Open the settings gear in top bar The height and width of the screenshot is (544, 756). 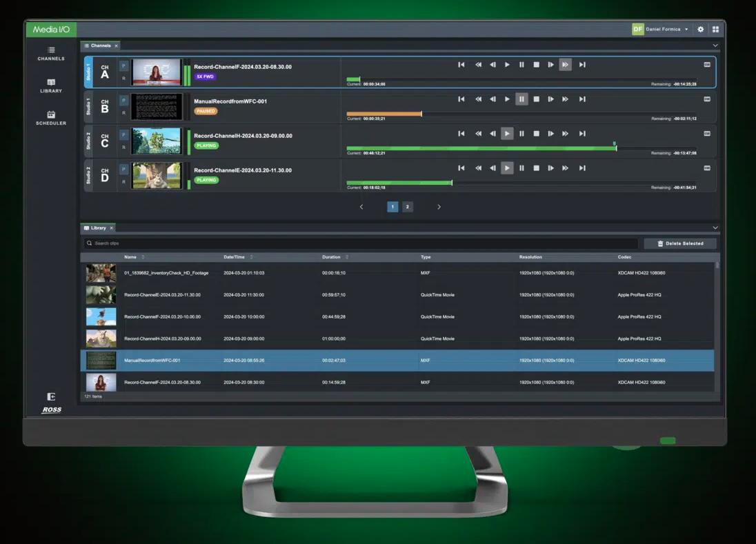[x=701, y=30]
